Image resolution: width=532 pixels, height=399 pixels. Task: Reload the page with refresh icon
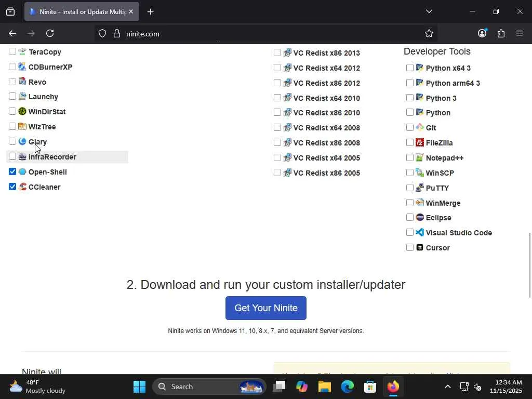click(50, 33)
